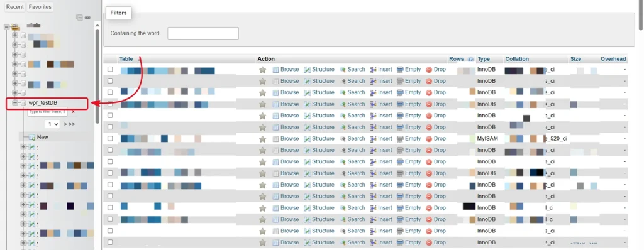Viewport: 644px width, 250px height.
Task: Click the wpr_testDB database cylinder icon
Action: click(23, 102)
